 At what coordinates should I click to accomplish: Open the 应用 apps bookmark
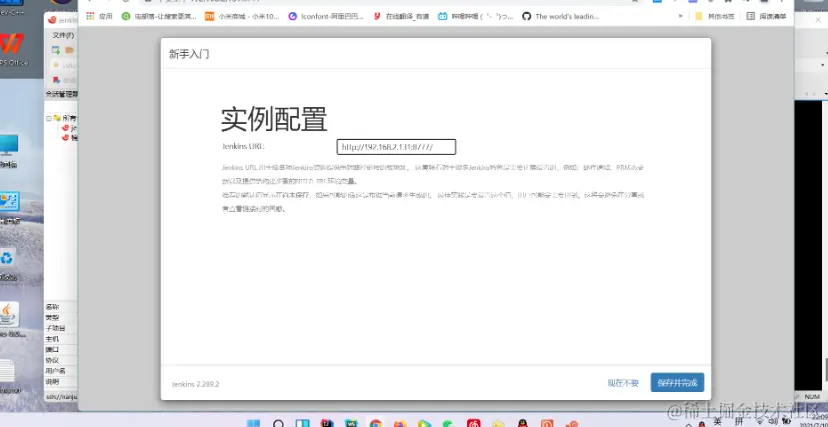[x=99, y=16]
